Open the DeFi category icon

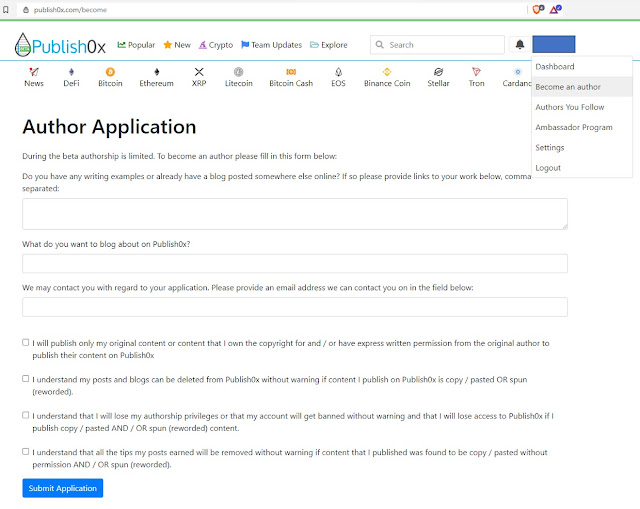coord(71,72)
